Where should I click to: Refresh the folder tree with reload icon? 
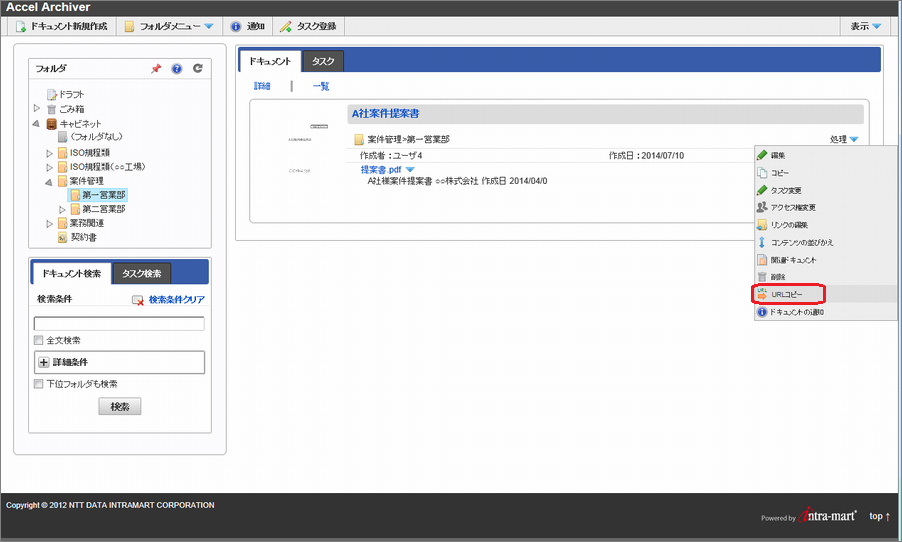(198, 69)
